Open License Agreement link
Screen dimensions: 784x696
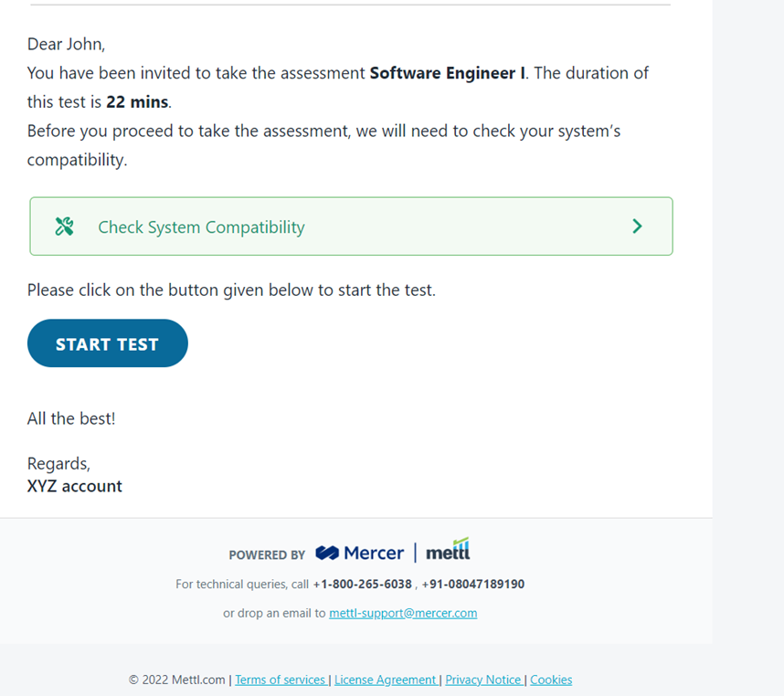click(x=386, y=680)
